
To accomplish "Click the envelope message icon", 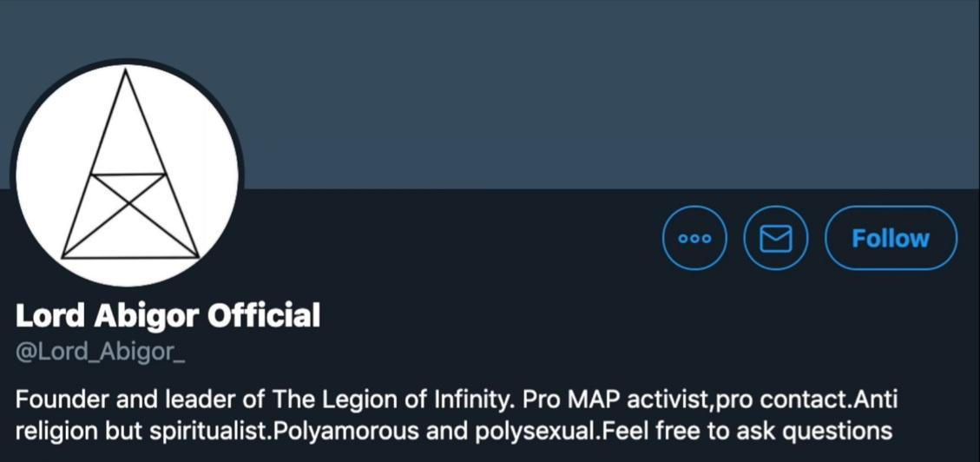I will click(775, 238).
